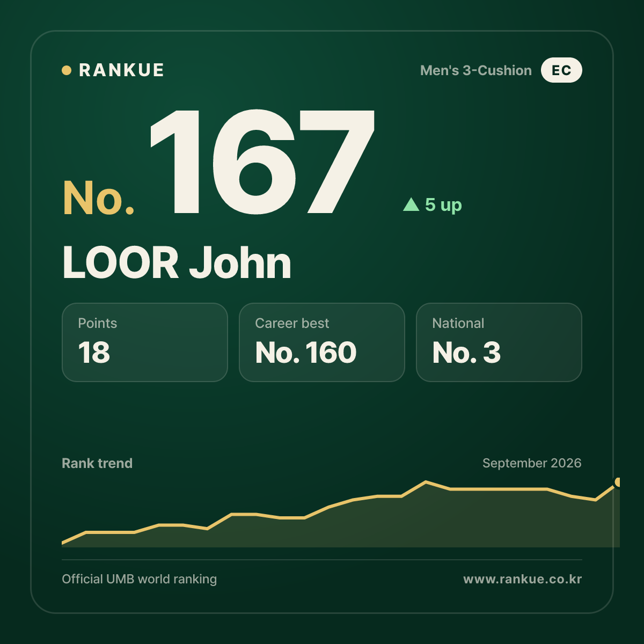The height and width of the screenshot is (644, 644).
Task: Click the September 2026 date label
Action: point(532,463)
